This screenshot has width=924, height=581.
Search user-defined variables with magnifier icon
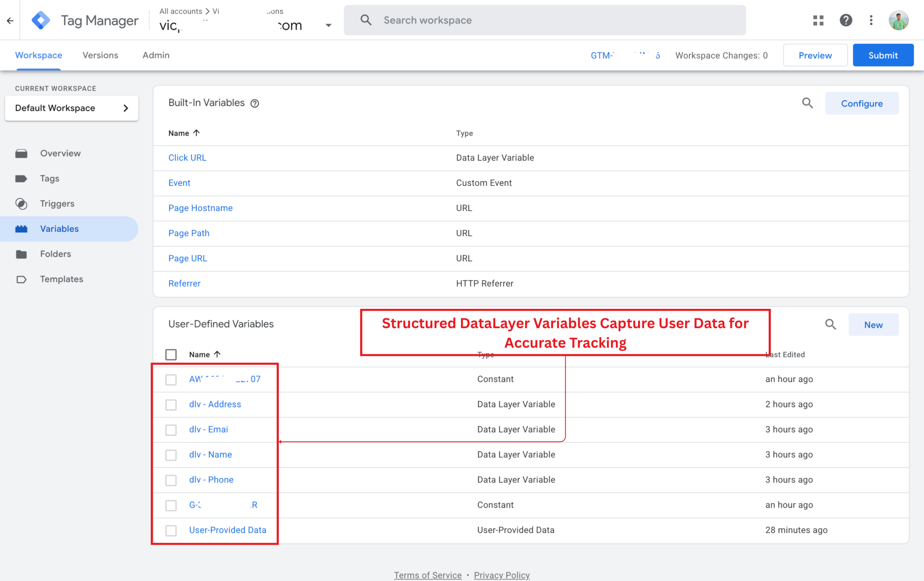[x=831, y=324]
